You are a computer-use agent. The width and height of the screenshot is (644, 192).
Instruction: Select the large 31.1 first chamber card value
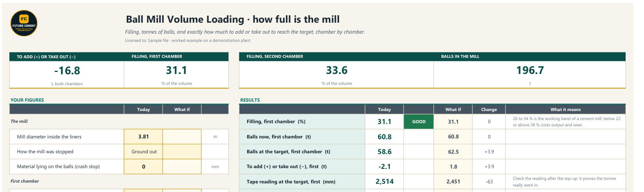pos(176,70)
